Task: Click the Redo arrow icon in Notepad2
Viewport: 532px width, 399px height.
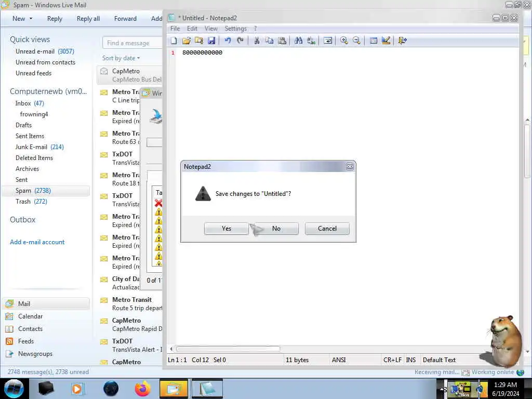Action: pos(240,41)
